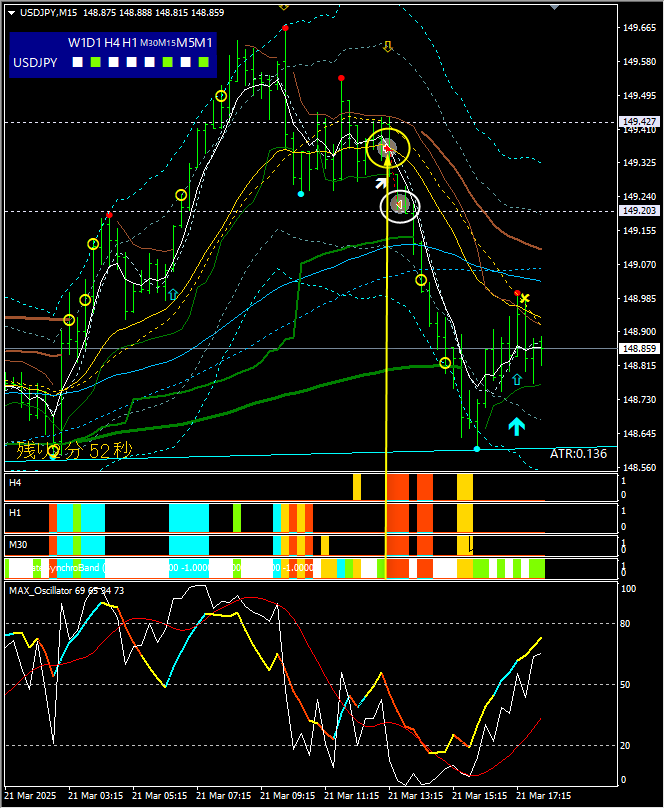
Task: Click the ATR:0.136 readout
Action: point(578,454)
